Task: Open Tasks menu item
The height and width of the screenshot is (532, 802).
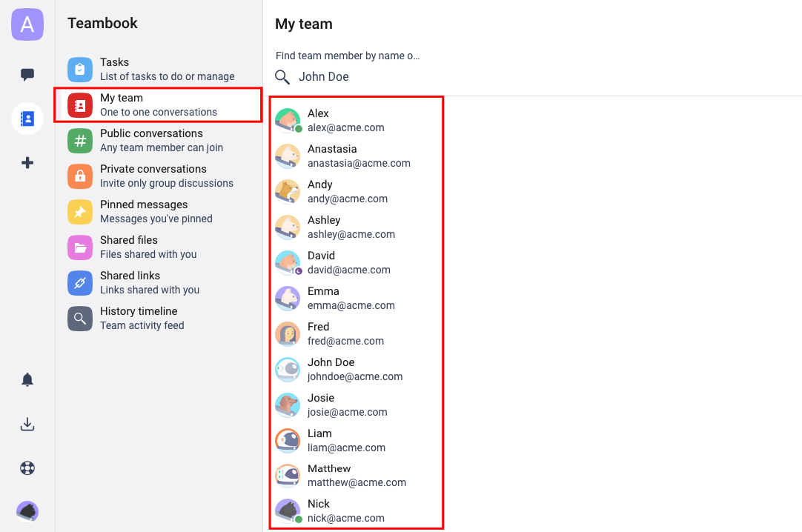Action: click(x=159, y=70)
